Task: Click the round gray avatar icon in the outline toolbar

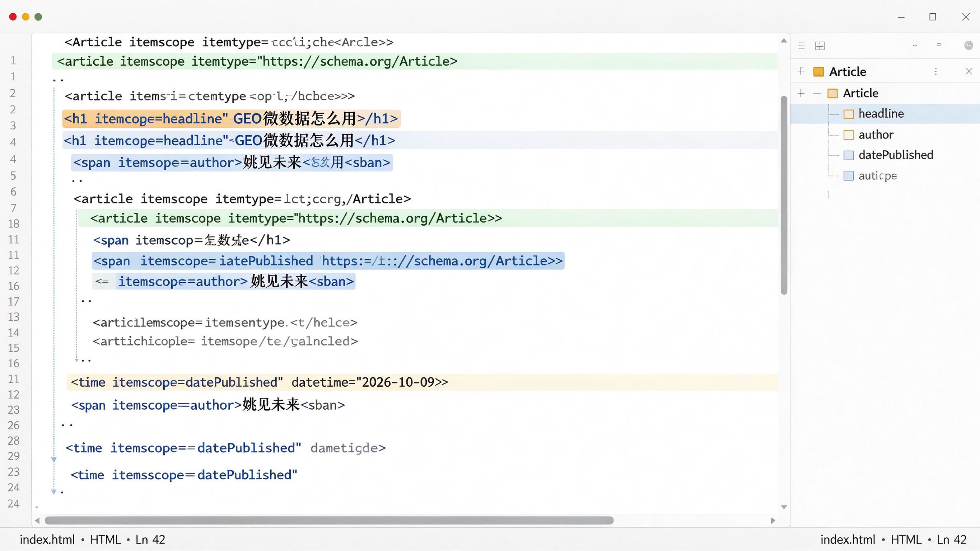Action: click(x=969, y=46)
